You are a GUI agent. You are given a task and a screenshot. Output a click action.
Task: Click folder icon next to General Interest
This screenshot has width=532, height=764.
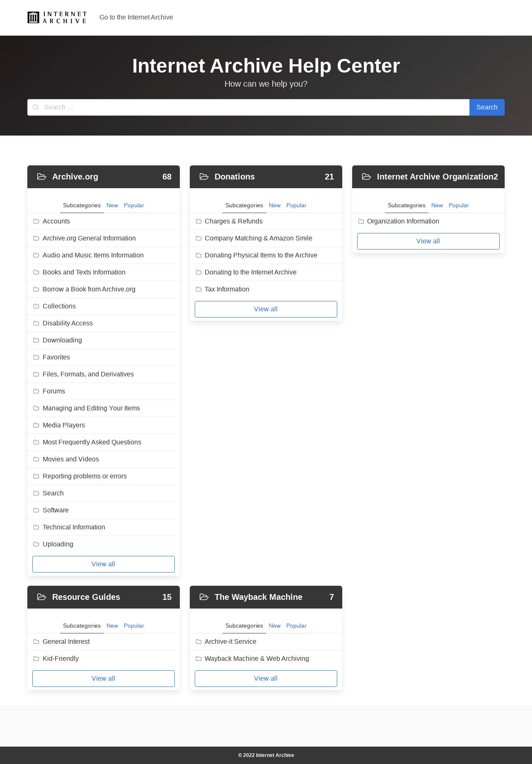[x=36, y=642]
